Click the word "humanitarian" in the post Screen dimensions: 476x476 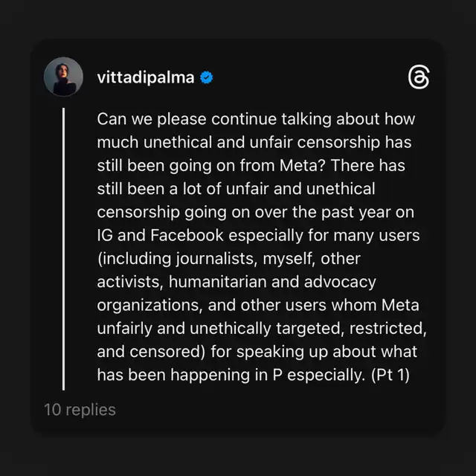point(218,282)
